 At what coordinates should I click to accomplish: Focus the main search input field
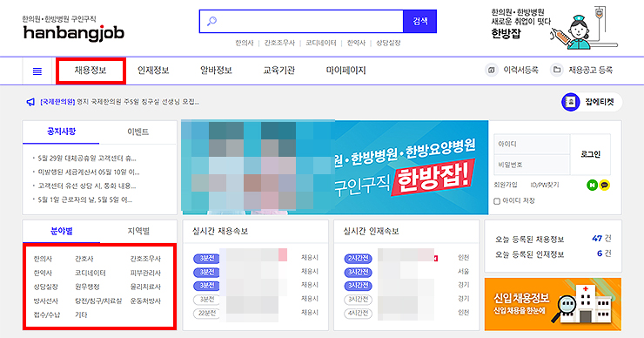click(301, 22)
